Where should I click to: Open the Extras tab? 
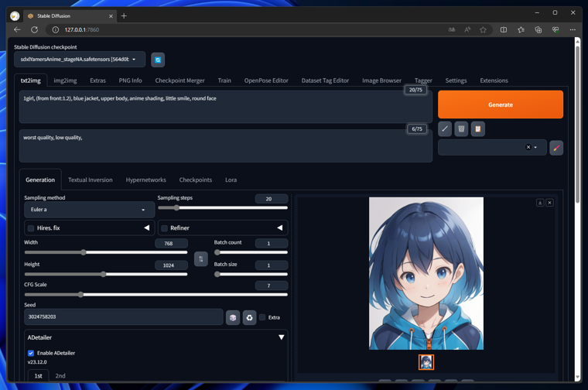(98, 80)
